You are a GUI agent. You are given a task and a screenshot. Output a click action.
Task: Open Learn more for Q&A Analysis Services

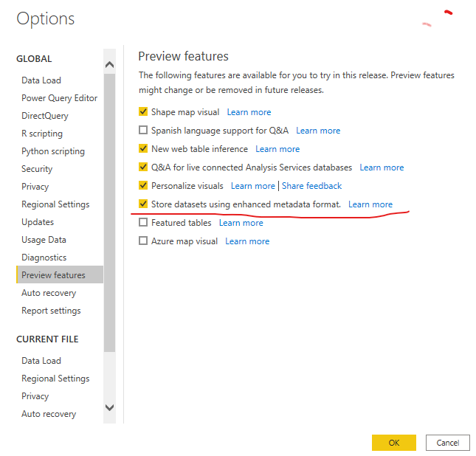pos(382,167)
